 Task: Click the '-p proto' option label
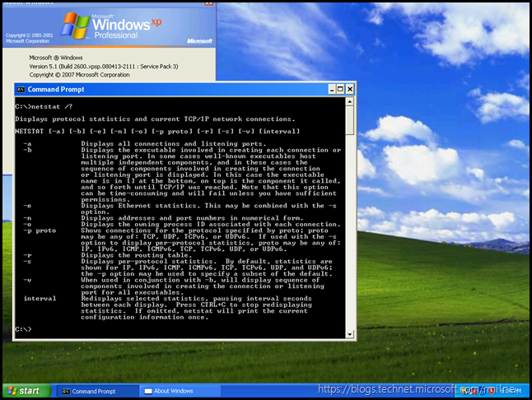40,230
